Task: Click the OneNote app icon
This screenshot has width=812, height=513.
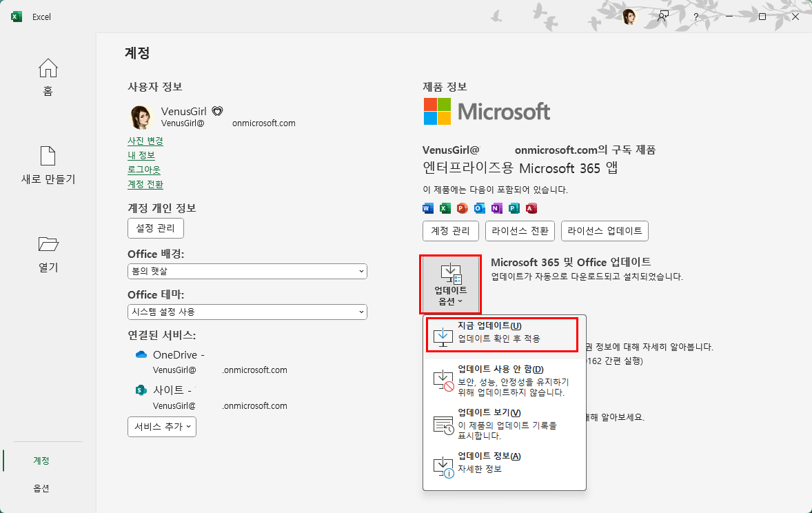Action: tap(496, 208)
